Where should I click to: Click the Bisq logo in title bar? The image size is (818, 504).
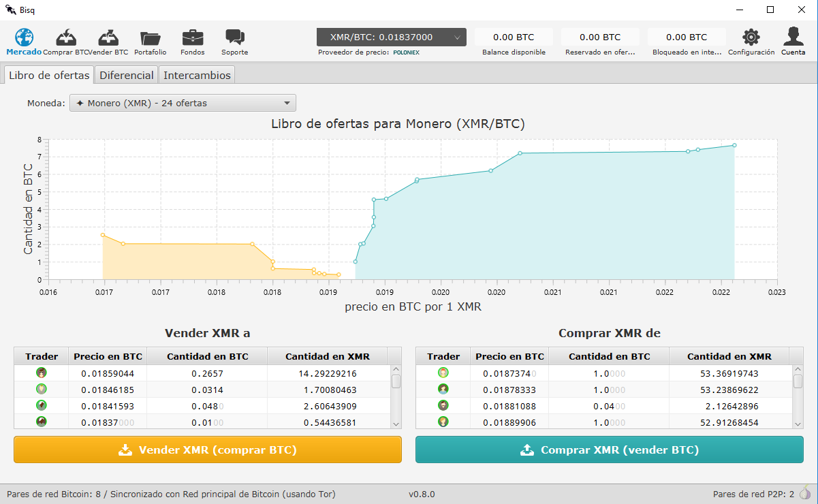[x=11, y=10]
